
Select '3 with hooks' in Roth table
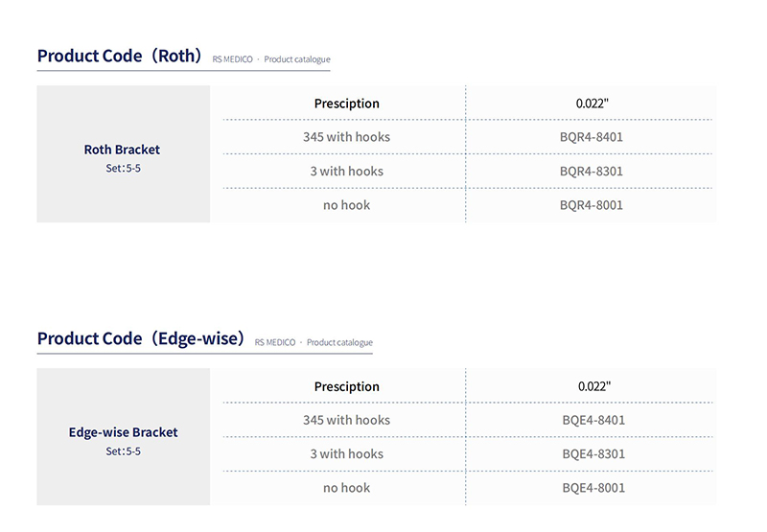346,172
